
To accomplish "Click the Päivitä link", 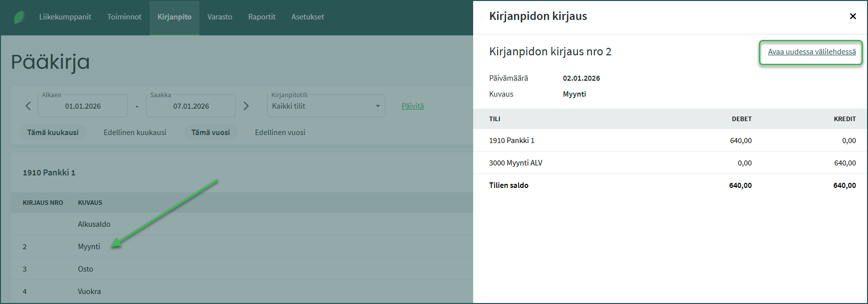I will (413, 106).
